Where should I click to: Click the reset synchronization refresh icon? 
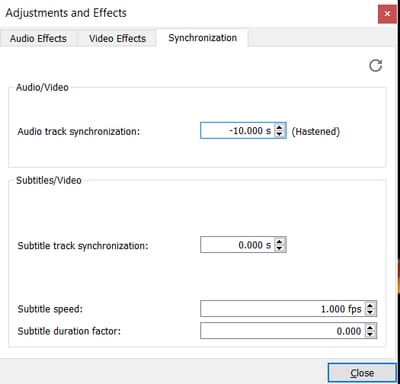(376, 65)
